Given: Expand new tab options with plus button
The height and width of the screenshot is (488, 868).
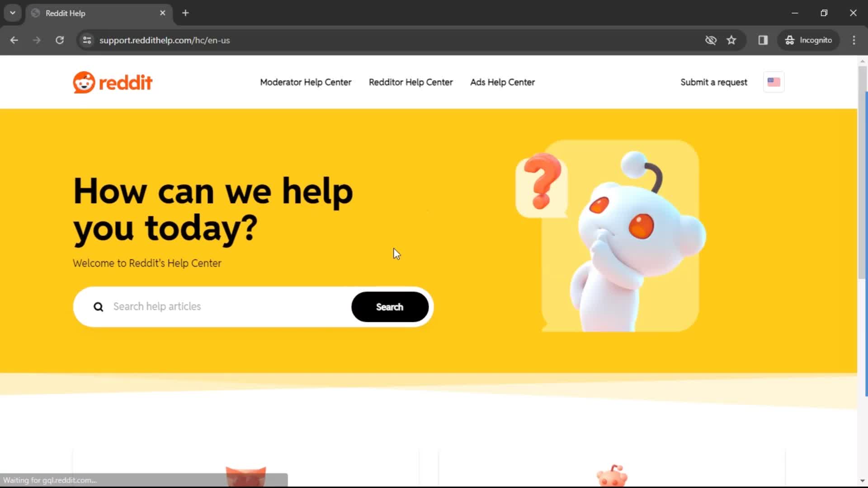Looking at the screenshot, I should click(185, 13).
